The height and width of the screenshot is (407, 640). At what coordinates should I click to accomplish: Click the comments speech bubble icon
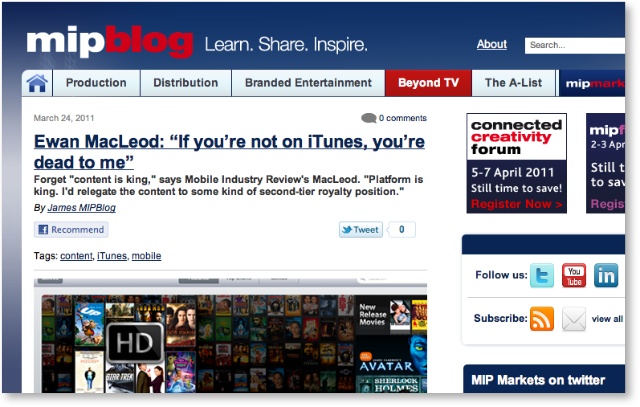coord(369,118)
